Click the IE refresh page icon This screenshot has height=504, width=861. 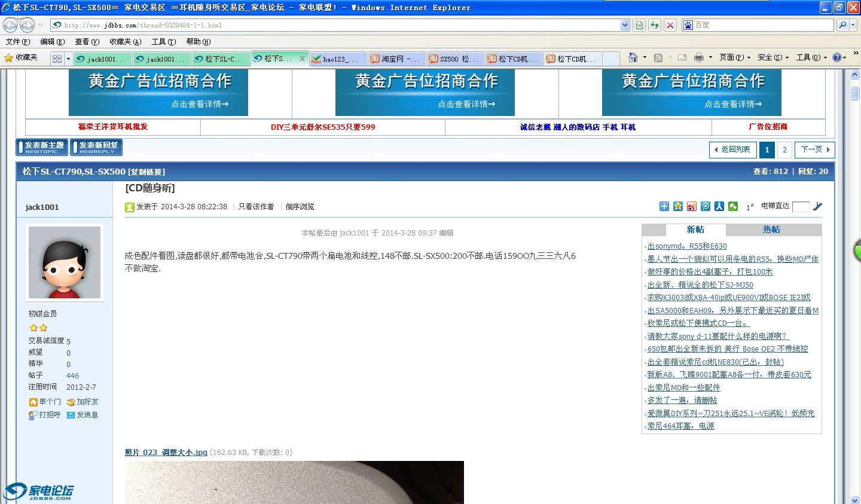pos(655,25)
